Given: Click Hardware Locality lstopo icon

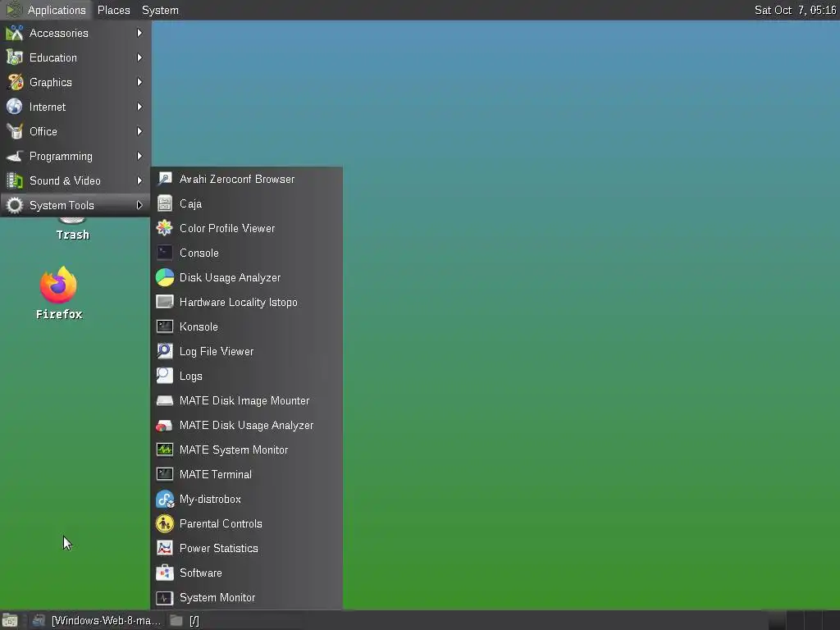Looking at the screenshot, I should pos(164,302).
